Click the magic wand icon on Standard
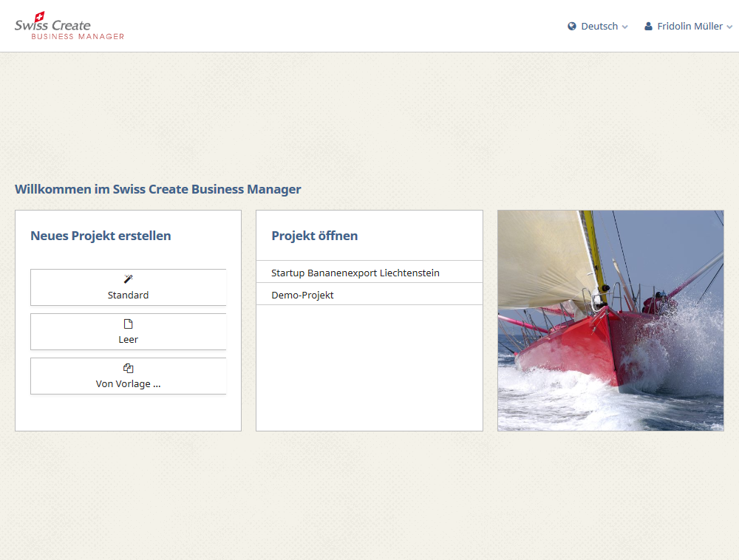Screen dimensions: 739x560 click(x=128, y=279)
